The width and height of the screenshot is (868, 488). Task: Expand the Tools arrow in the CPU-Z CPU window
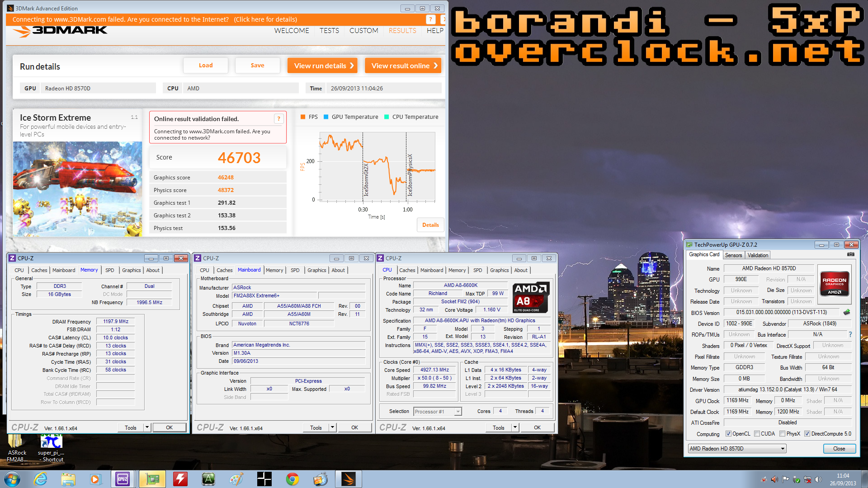[515, 427]
